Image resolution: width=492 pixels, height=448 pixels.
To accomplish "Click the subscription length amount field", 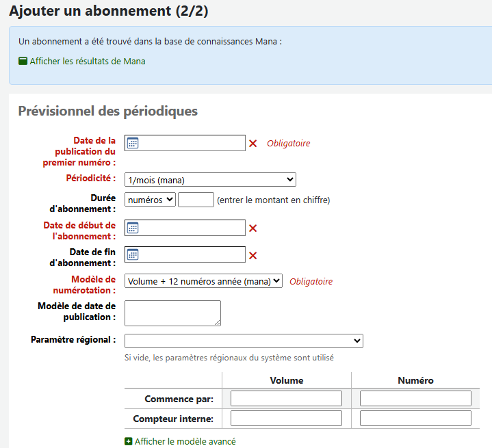I will (196, 200).
